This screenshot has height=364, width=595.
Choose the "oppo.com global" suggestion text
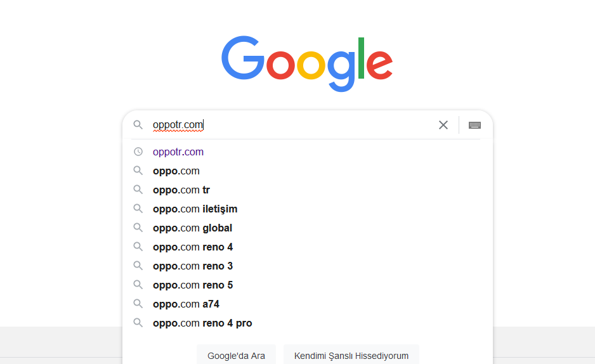tap(192, 228)
